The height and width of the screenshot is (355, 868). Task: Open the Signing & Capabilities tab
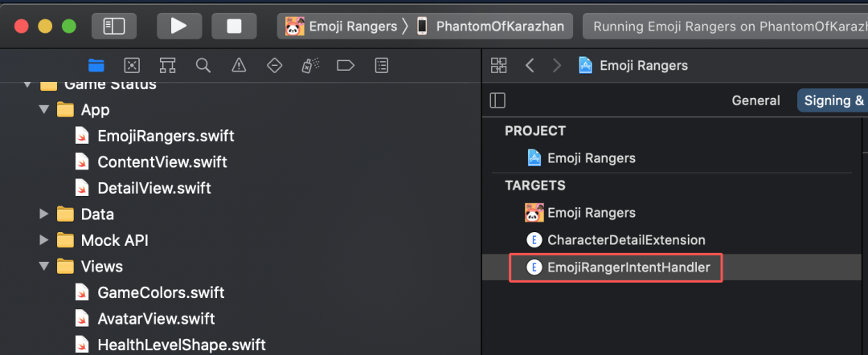coord(833,100)
